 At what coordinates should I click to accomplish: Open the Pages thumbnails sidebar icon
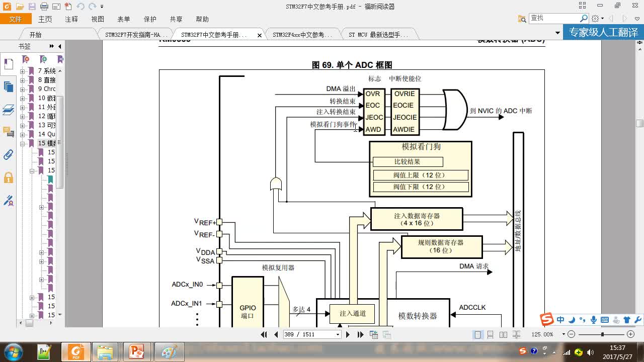point(8,86)
